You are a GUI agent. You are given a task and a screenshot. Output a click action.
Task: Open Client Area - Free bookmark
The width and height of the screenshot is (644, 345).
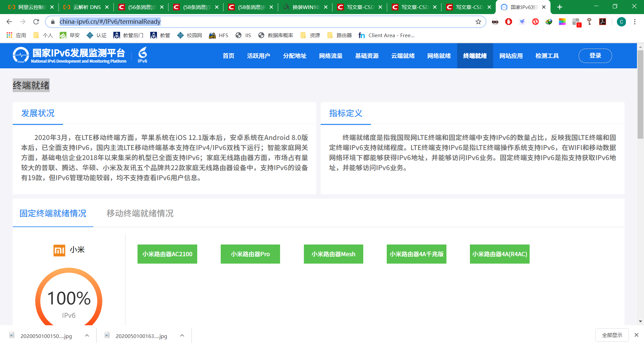tap(387, 35)
